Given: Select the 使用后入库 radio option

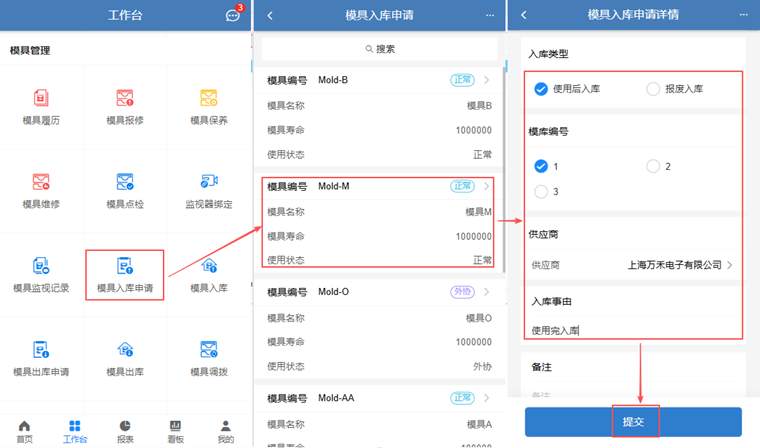Looking at the screenshot, I should (x=541, y=89).
